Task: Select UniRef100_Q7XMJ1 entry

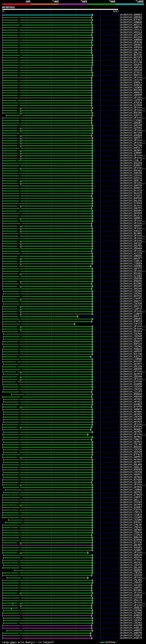Action: click(x=131, y=72)
